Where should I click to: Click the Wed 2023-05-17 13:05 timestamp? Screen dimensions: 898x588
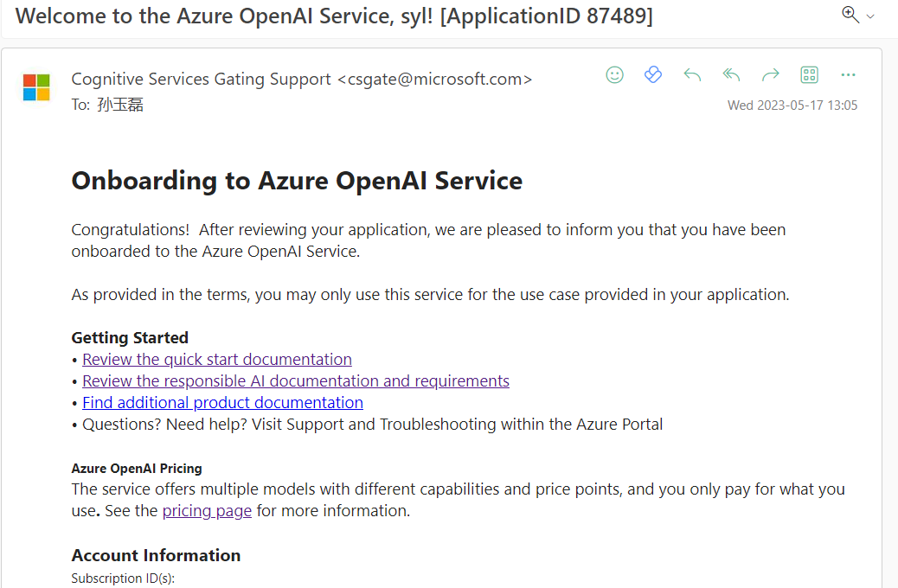point(792,105)
